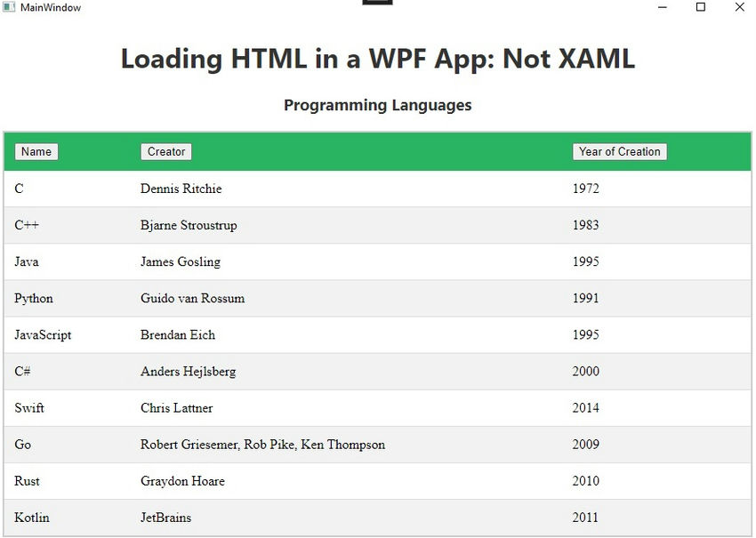The height and width of the screenshot is (538, 756).
Task: Minimize the MainWindow application
Action: click(662, 7)
